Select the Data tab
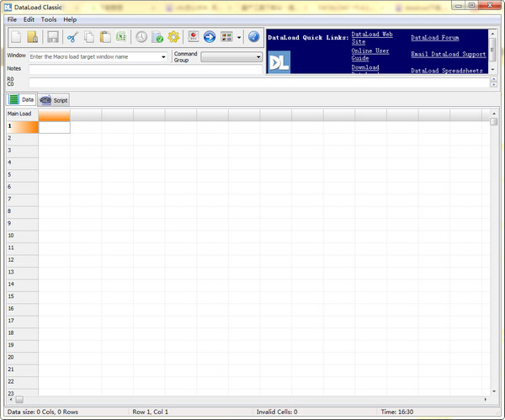Screen dimensions: 505x420 [22, 100]
